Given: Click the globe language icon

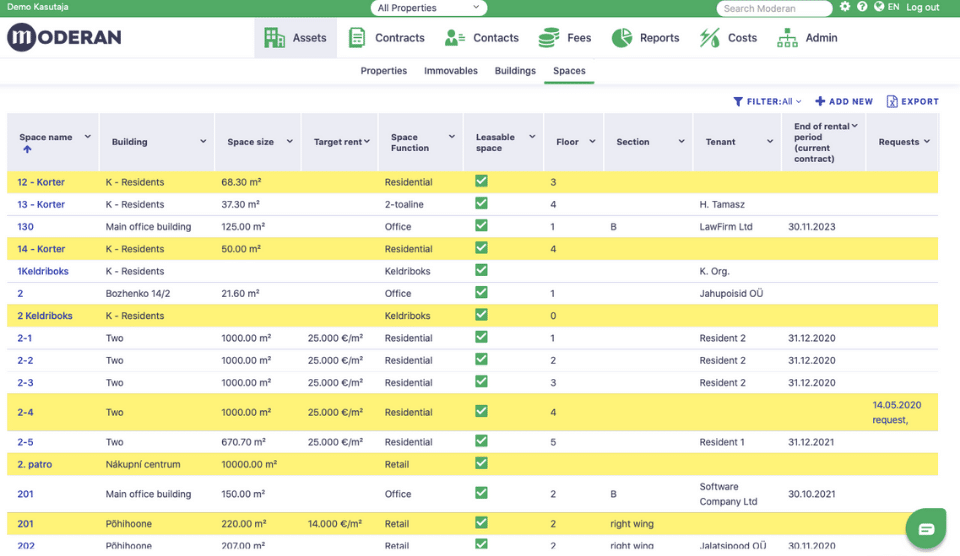Looking at the screenshot, I should [x=879, y=7].
